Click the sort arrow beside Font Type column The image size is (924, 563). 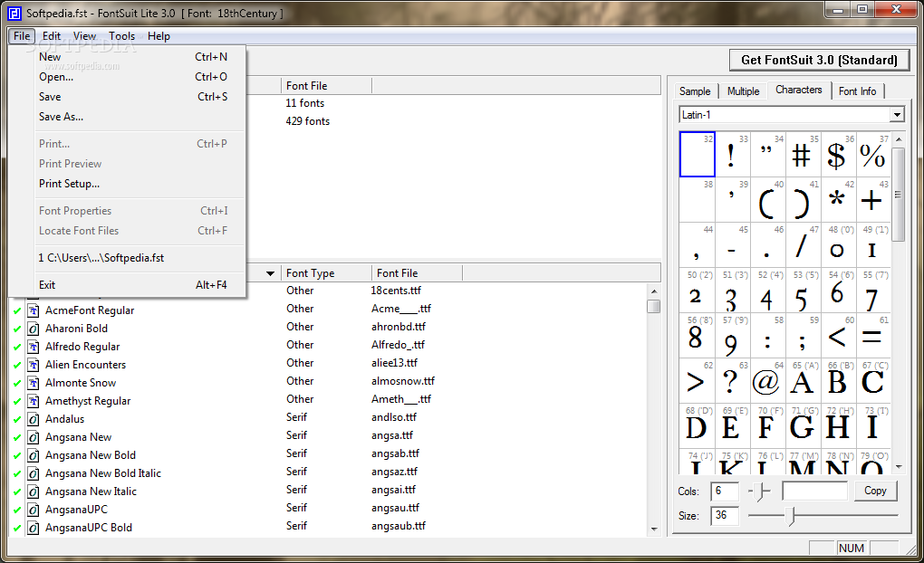click(x=271, y=273)
